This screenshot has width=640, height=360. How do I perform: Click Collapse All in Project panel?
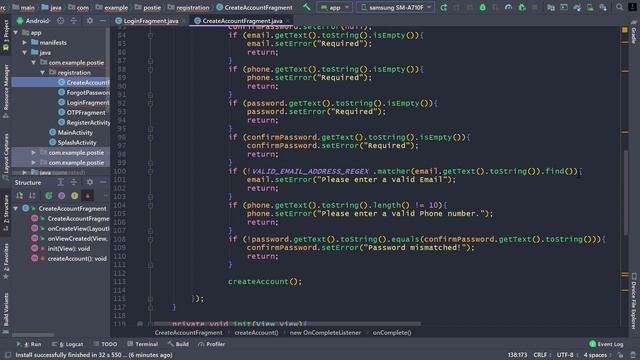click(x=73, y=20)
